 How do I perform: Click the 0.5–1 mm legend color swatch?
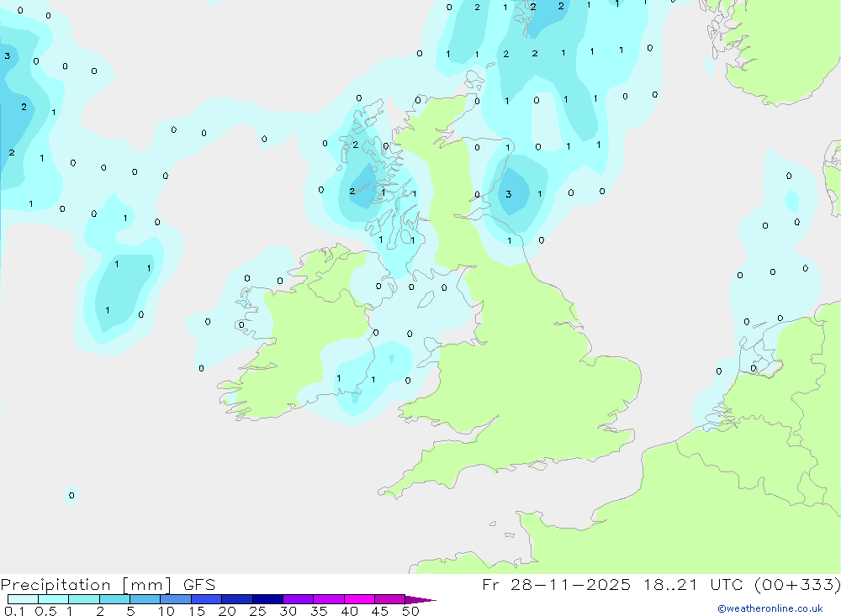point(53,599)
